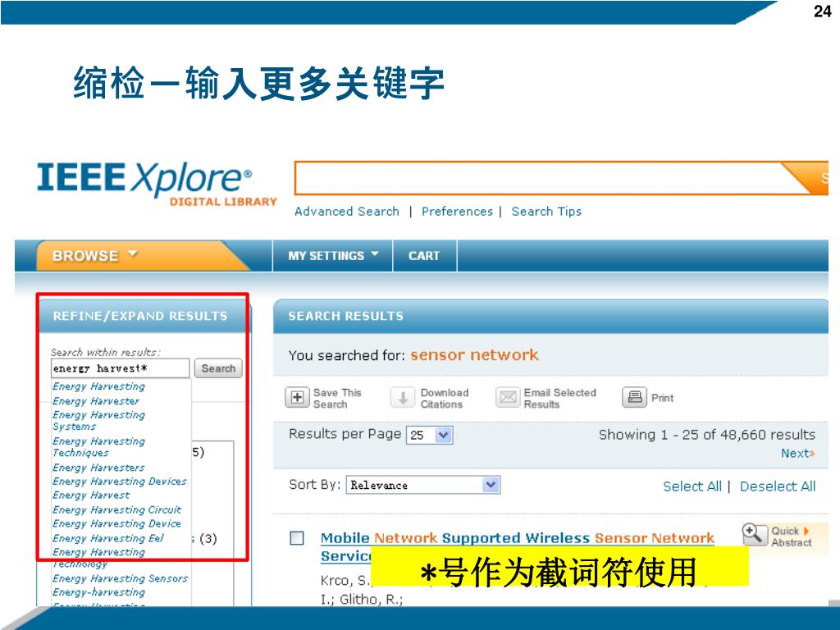Open the Mobile Network Supported Wireless Sensor Network title
Viewport: 840px width, 630px height.
[x=518, y=538]
